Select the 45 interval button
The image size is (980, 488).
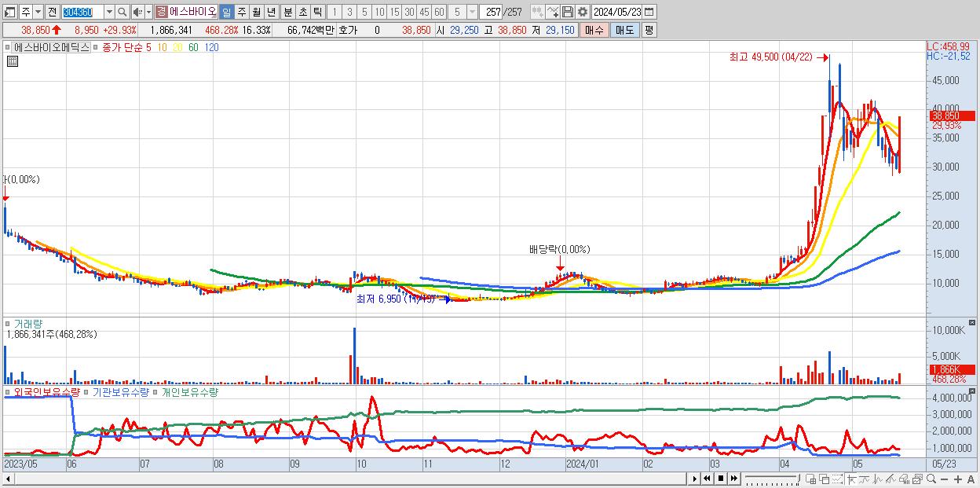pos(424,12)
